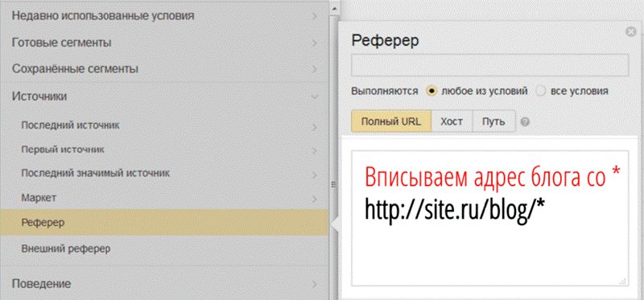Collapse the Источники section
644x300 pixels.
pos(164,97)
